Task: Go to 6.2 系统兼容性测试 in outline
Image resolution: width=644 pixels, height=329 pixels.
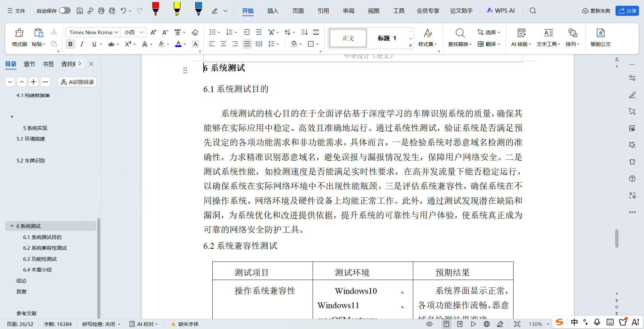Action: pos(45,248)
